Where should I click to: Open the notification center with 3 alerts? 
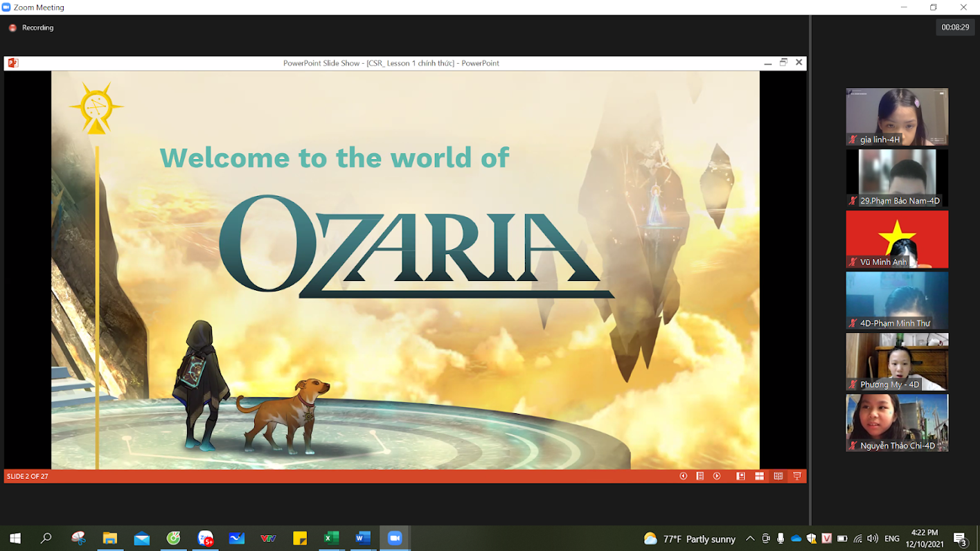pyautogui.click(x=961, y=539)
